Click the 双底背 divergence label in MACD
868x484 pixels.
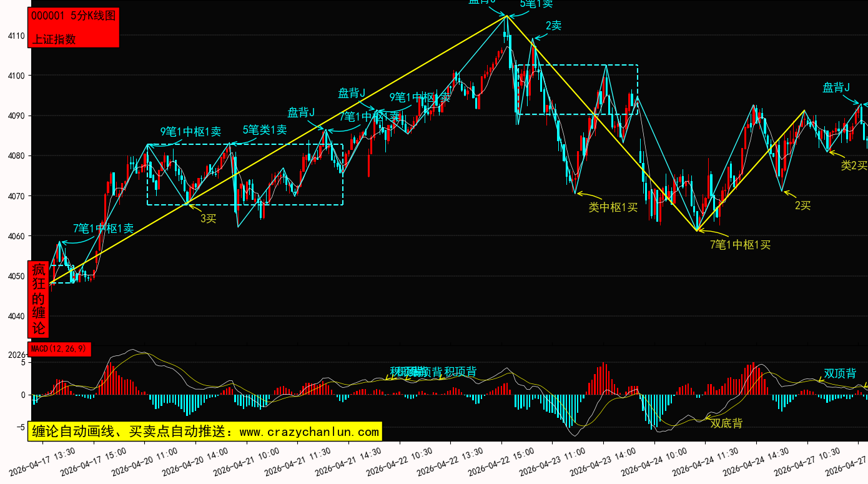[x=726, y=423]
